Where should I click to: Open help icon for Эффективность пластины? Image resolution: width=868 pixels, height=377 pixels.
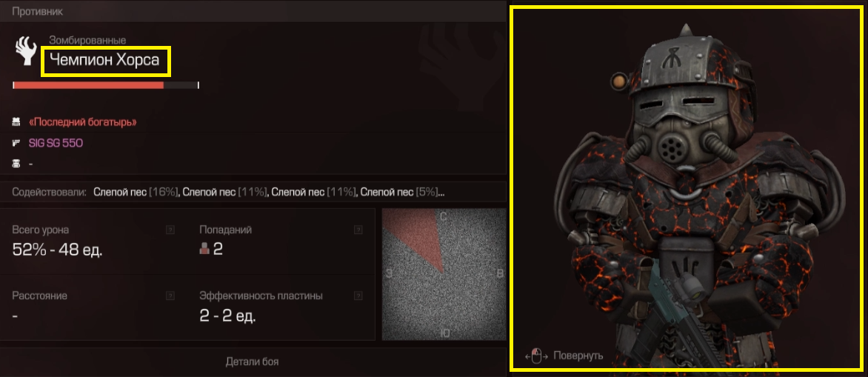click(x=358, y=296)
